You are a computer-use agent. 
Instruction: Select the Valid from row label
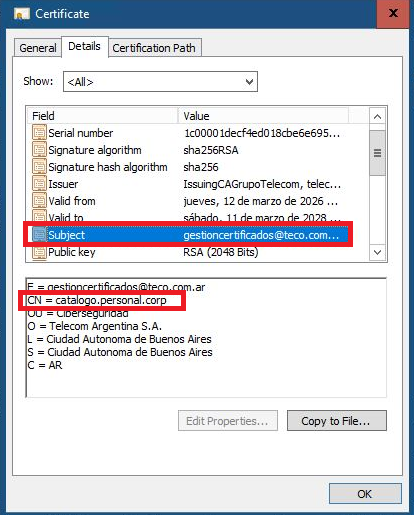[x=72, y=201]
